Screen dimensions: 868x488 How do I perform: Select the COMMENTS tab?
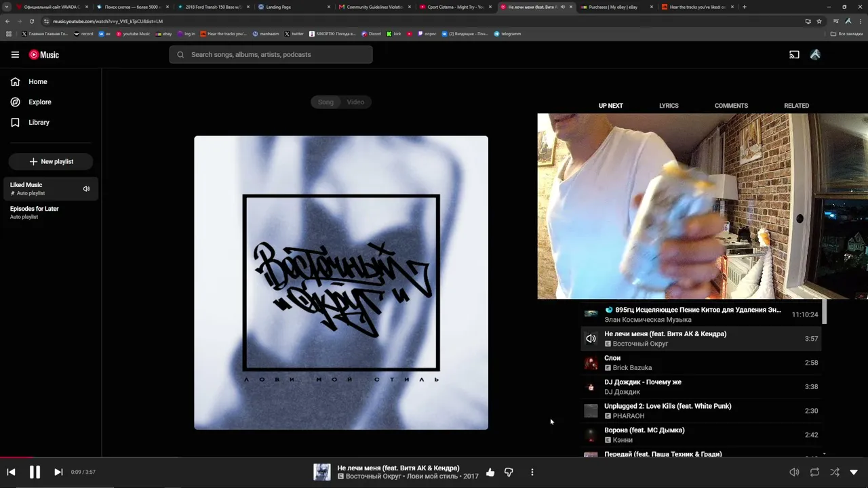tap(731, 106)
